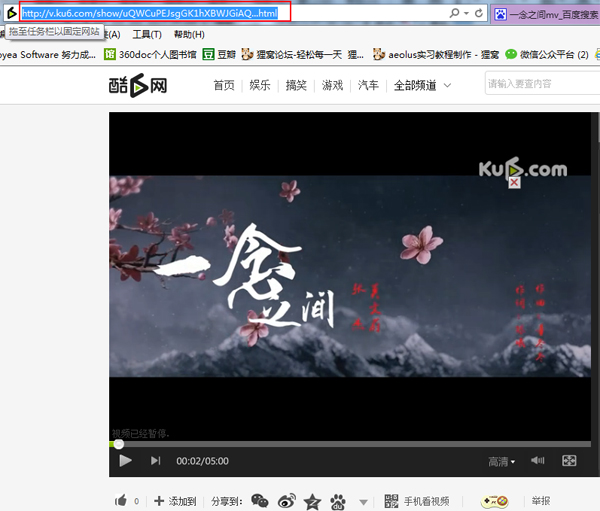Skip to the next video
600x511 pixels.
[x=155, y=460]
